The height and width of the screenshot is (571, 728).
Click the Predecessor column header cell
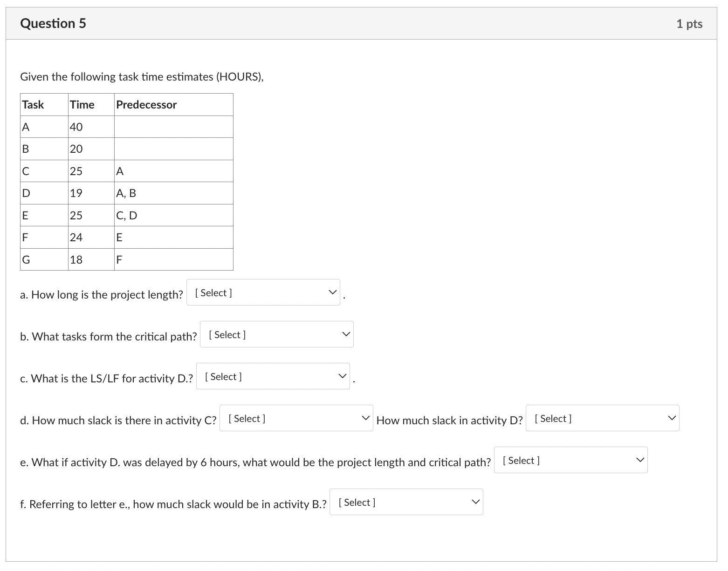pyautogui.click(x=173, y=104)
